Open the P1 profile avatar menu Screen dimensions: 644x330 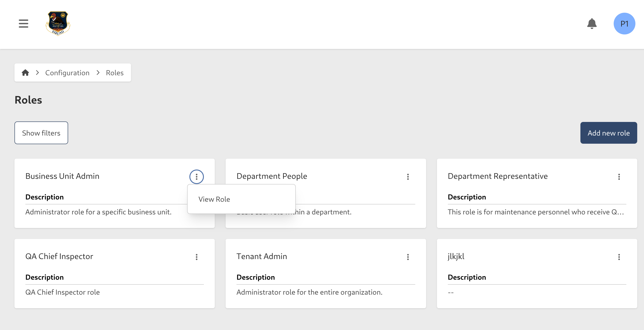624,24
